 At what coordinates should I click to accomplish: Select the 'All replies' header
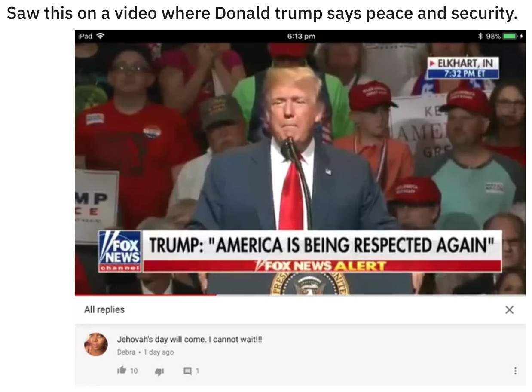104,309
